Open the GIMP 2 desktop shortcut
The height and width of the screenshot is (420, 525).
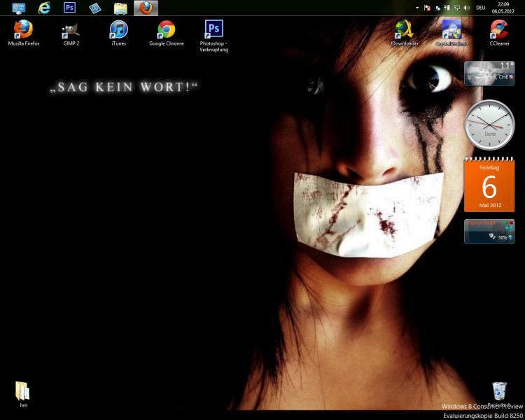71,30
